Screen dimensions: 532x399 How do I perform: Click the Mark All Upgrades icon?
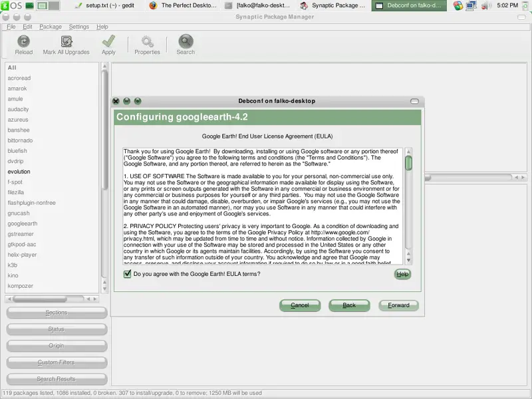click(66, 41)
